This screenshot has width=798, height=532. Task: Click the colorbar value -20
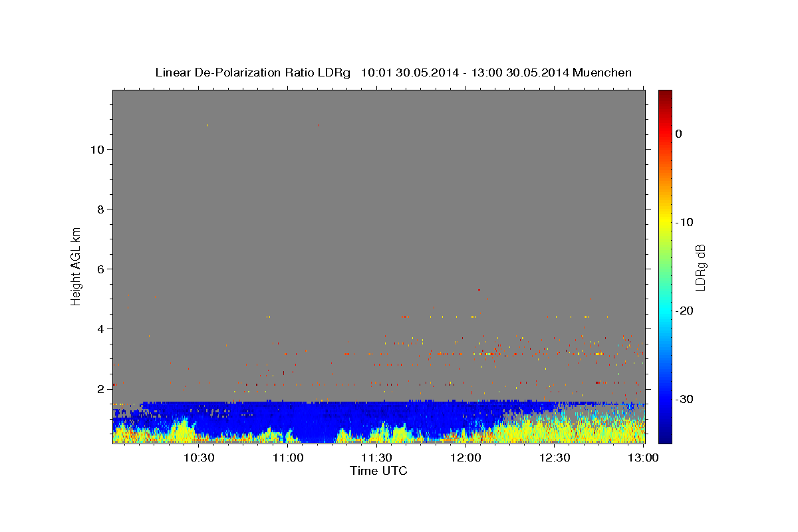(685, 311)
